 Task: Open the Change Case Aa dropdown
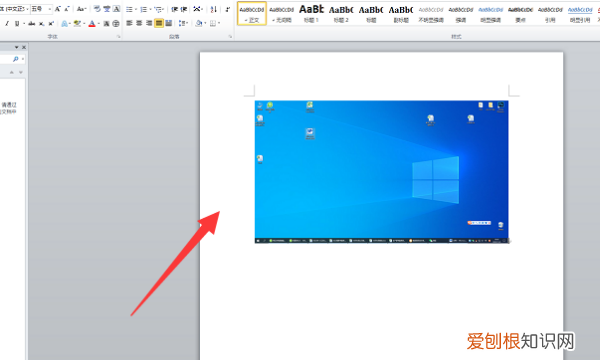82,9
